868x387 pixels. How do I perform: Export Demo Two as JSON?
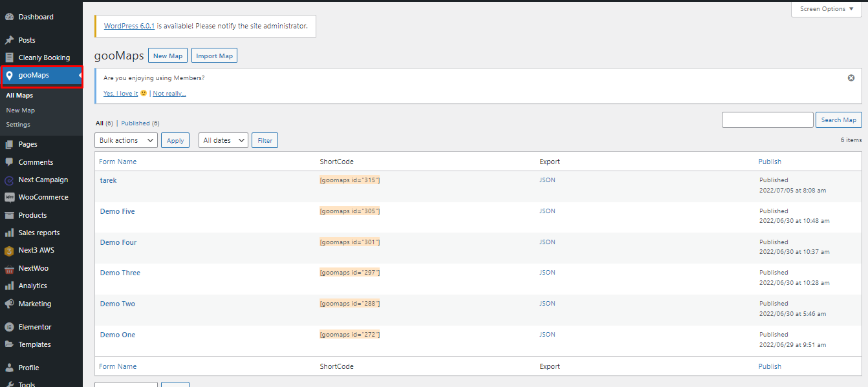point(547,304)
